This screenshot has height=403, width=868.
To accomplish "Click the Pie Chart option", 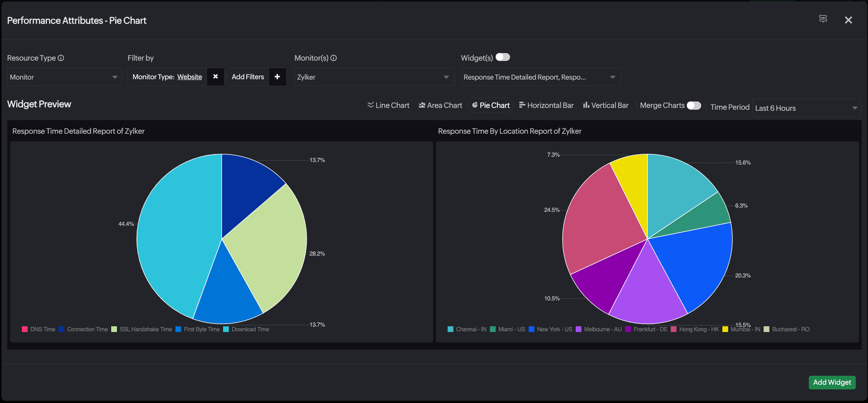I will pyautogui.click(x=491, y=105).
